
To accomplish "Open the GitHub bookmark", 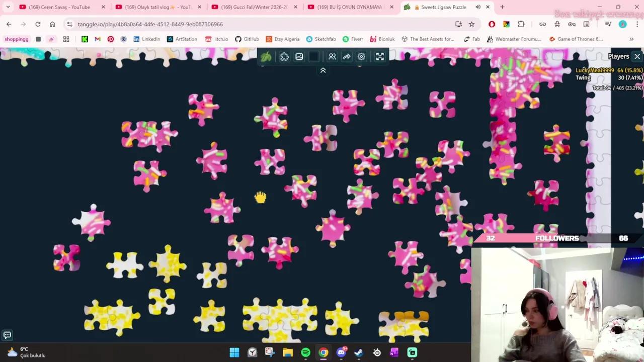I will tap(247, 39).
